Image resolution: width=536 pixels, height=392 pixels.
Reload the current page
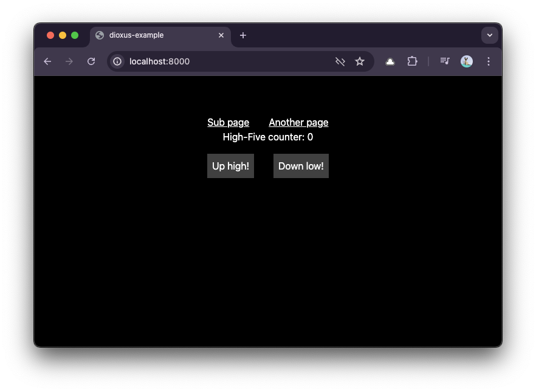pyautogui.click(x=91, y=61)
